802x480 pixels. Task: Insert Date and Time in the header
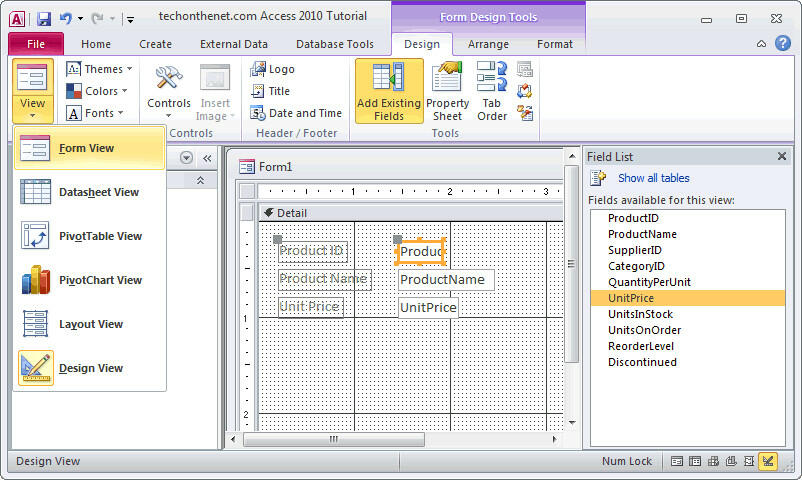point(296,113)
